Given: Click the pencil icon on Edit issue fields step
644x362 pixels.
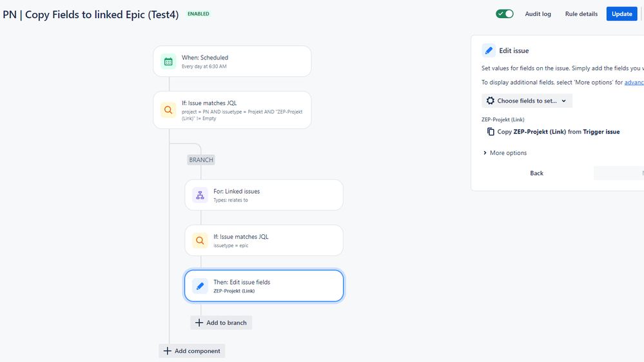Looking at the screenshot, I should click(x=200, y=286).
